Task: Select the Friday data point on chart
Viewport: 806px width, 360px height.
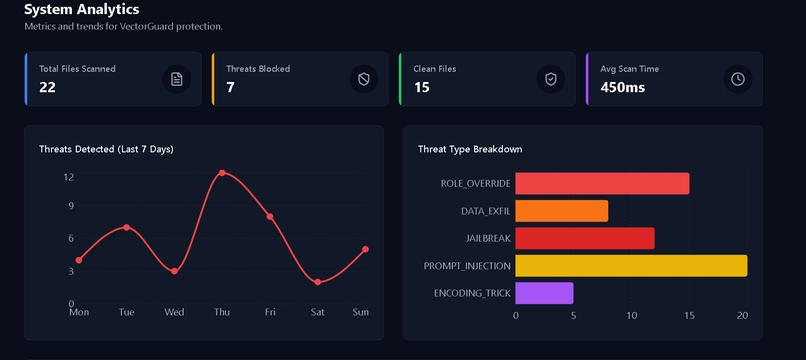Action: 270,217
